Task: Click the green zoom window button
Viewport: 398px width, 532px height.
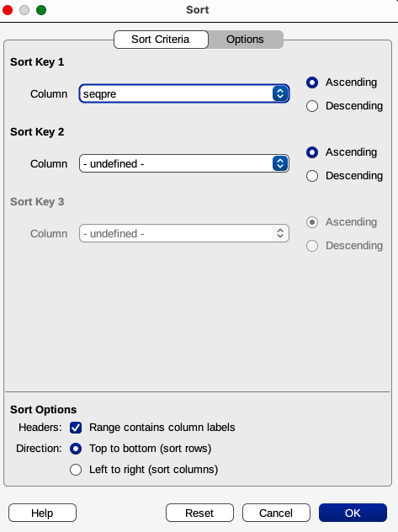Action: pos(41,10)
